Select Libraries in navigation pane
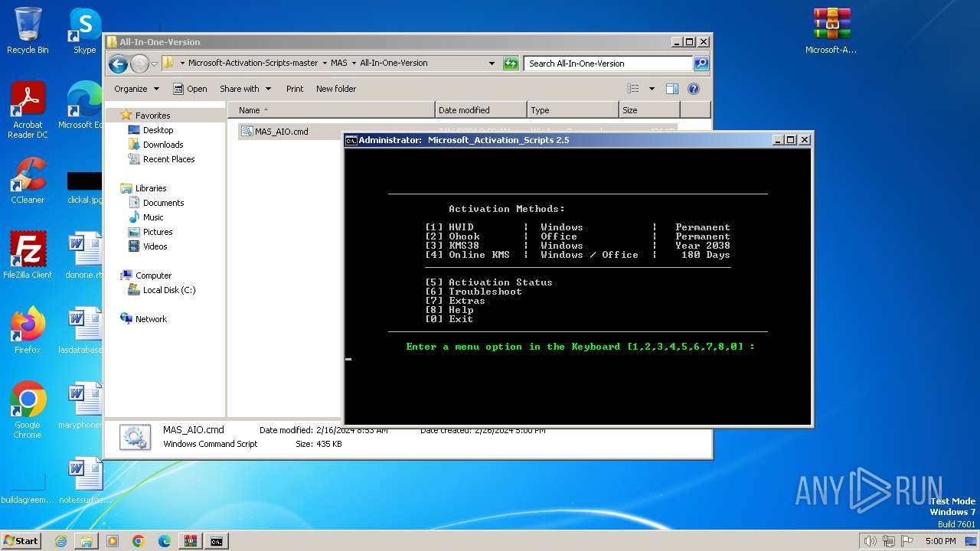Viewport: 980px width, 551px height. (151, 188)
